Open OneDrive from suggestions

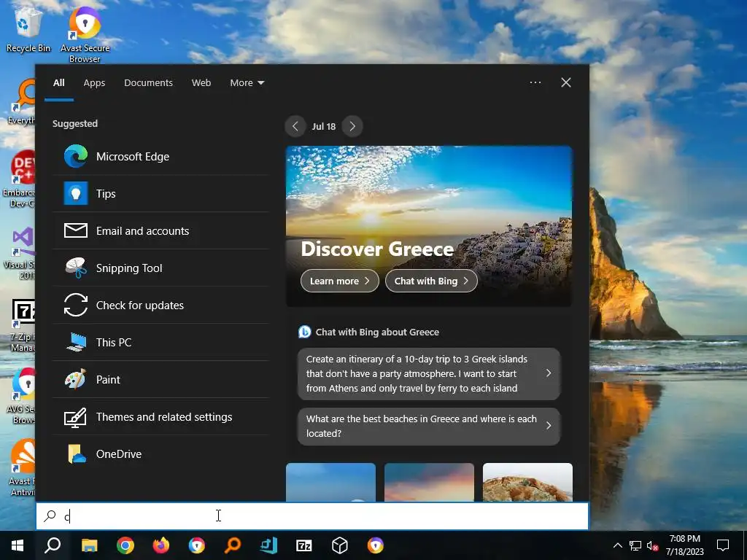[161, 454]
